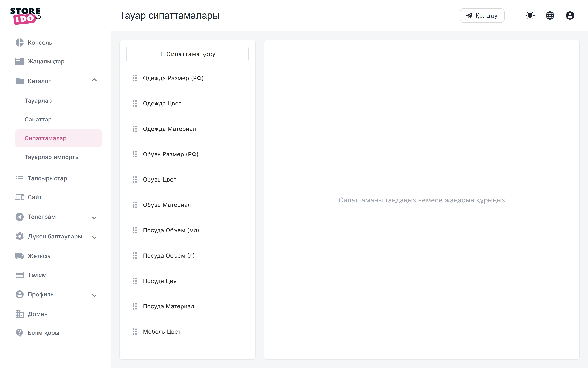Click drag handle for Посуда Объем (л)
This screenshot has width=588, height=368.
tap(135, 256)
